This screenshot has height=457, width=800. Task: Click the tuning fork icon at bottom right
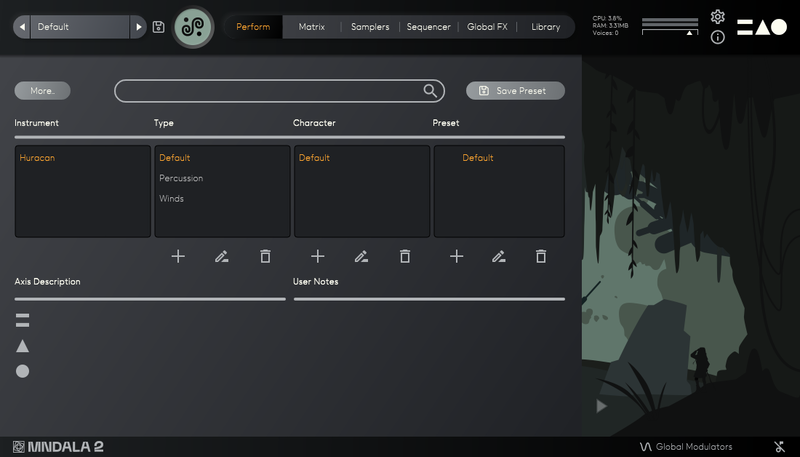coord(779,446)
